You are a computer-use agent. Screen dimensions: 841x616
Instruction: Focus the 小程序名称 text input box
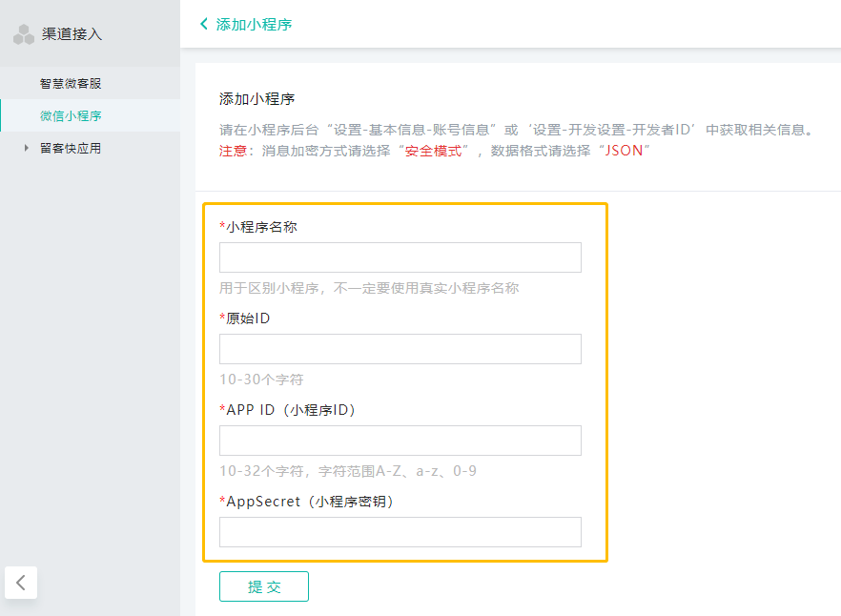click(400, 257)
